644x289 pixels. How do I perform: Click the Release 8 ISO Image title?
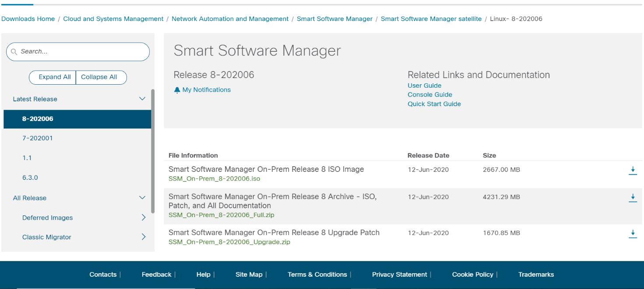[x=266, y=169]
